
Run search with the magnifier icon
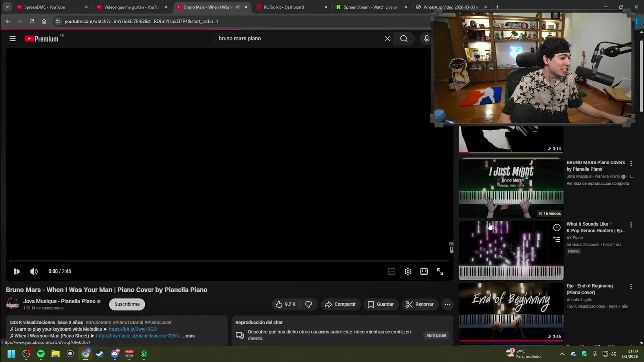tap(404, 39)
